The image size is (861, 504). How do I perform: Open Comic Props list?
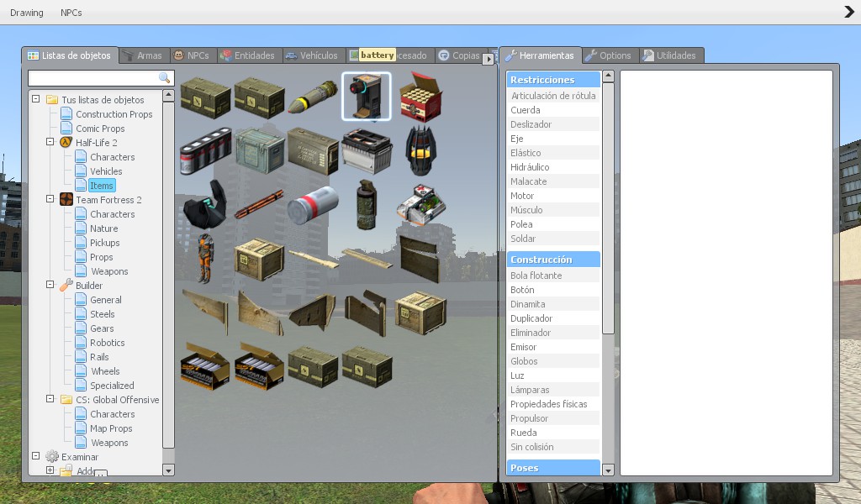click(x=100, y=129)
